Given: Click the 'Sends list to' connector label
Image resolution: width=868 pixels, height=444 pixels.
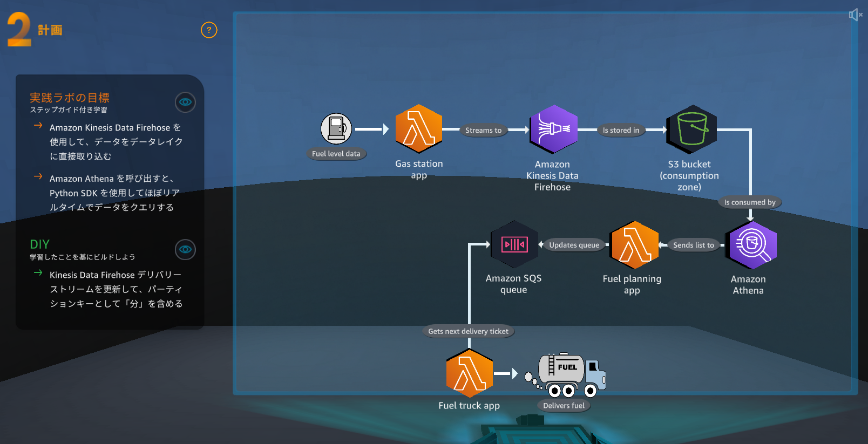Looking at the screenshot, I should tap(694, 245).
